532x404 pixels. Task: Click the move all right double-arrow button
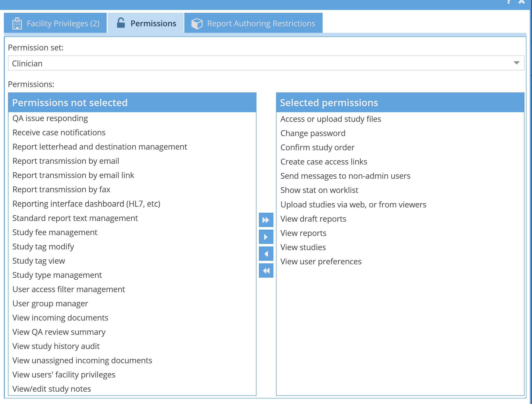(x=266, y=220)
